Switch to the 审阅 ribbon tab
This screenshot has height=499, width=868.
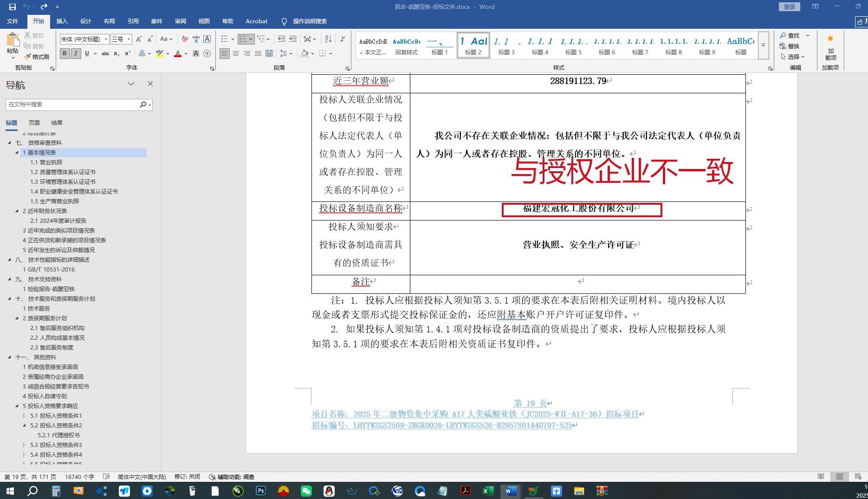click(x=180, y=21)
